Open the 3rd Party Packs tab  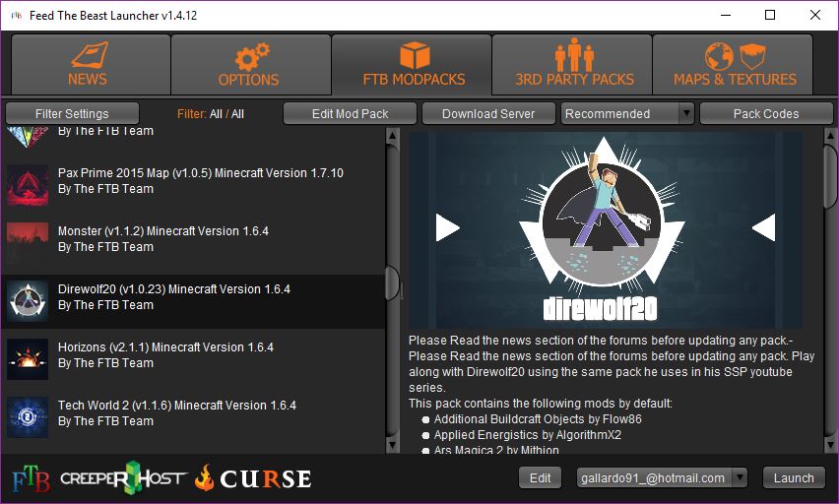572,64
